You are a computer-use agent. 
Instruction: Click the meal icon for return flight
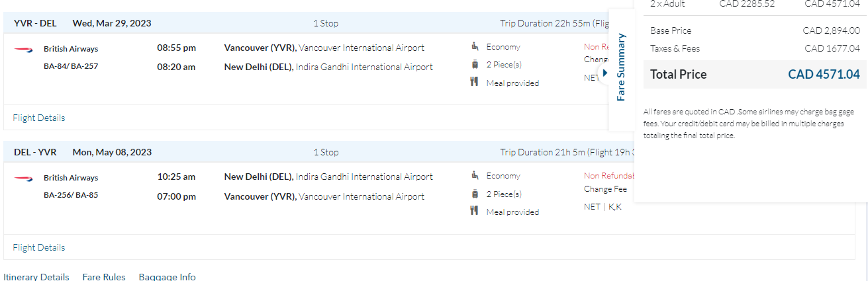(475, 211)
